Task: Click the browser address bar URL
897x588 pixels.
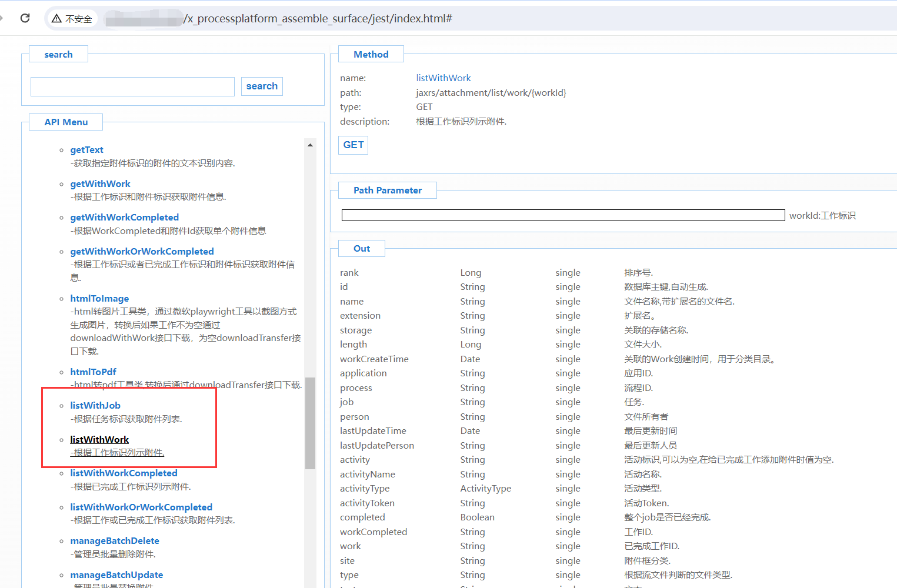Action: coord(318,19)
